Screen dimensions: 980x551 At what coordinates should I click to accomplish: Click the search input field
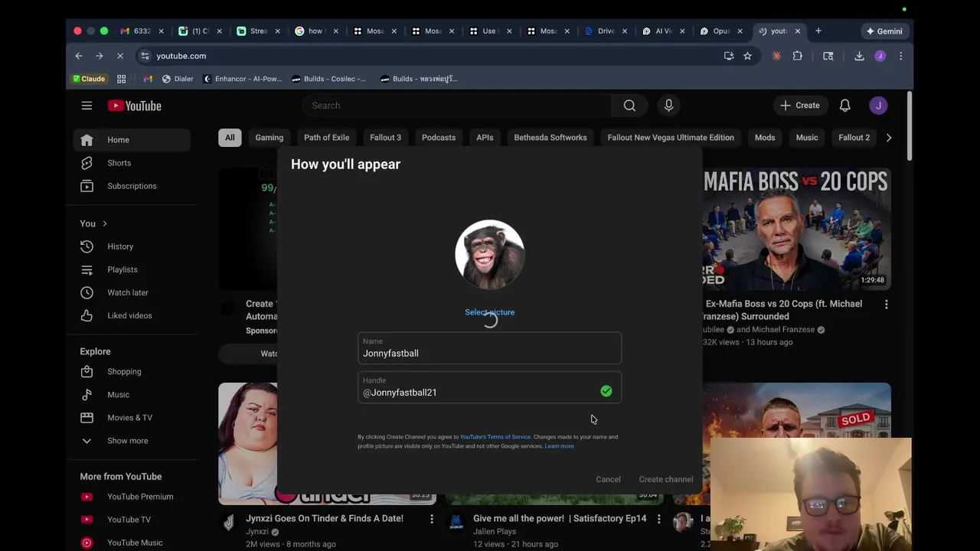457,106
